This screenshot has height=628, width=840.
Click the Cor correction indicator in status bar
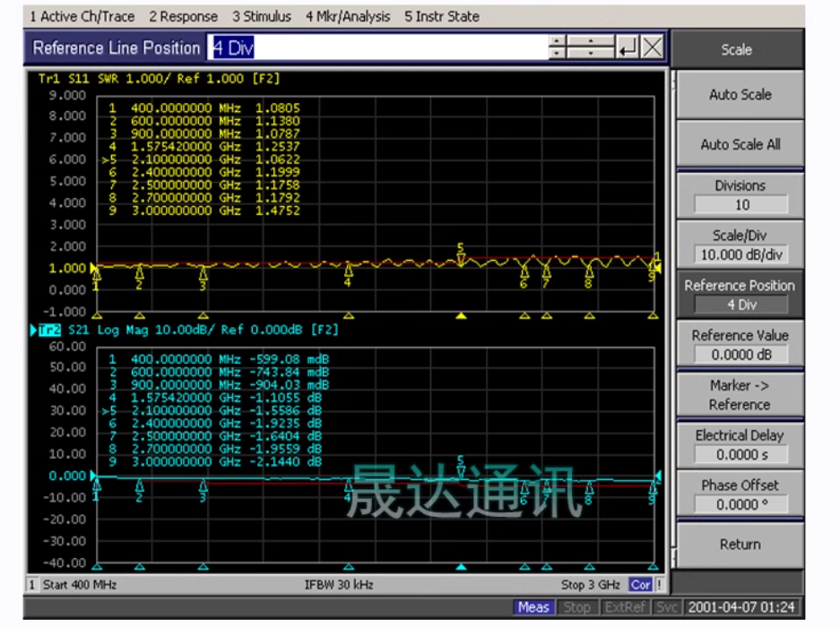(x=640, y=585)
